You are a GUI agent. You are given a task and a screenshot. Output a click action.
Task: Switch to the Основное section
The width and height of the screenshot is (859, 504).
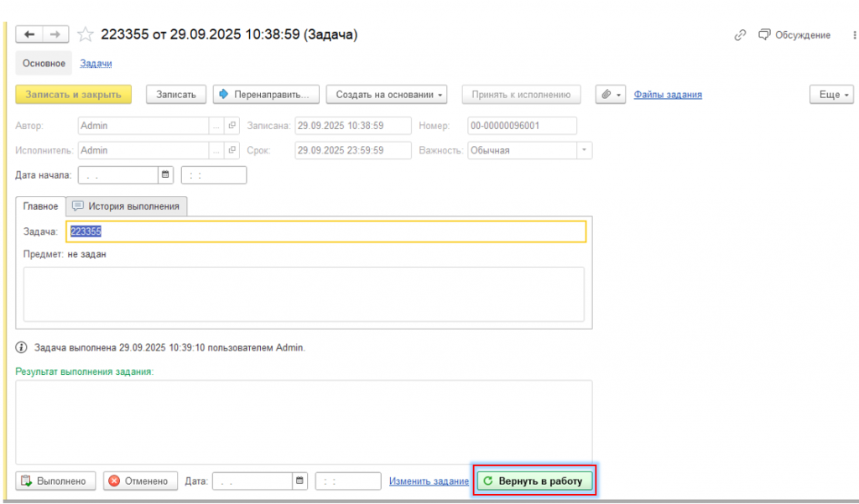(x=44, y=64)
